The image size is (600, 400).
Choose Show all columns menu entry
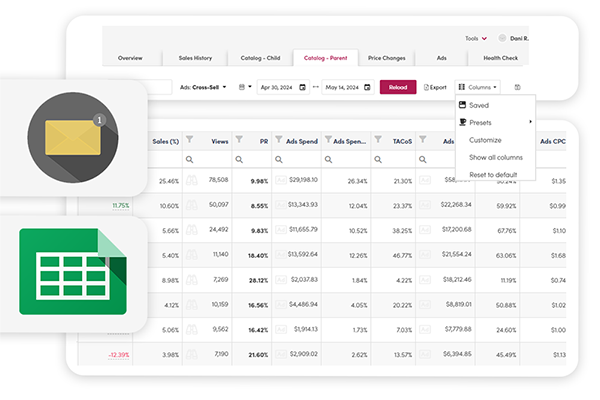click(x=495, y=157)
